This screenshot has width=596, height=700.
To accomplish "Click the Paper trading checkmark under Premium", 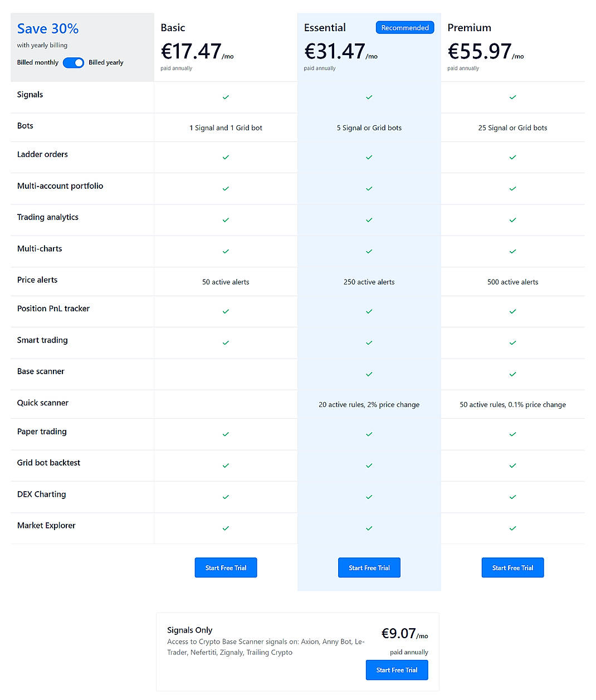I will click(512, 434).
